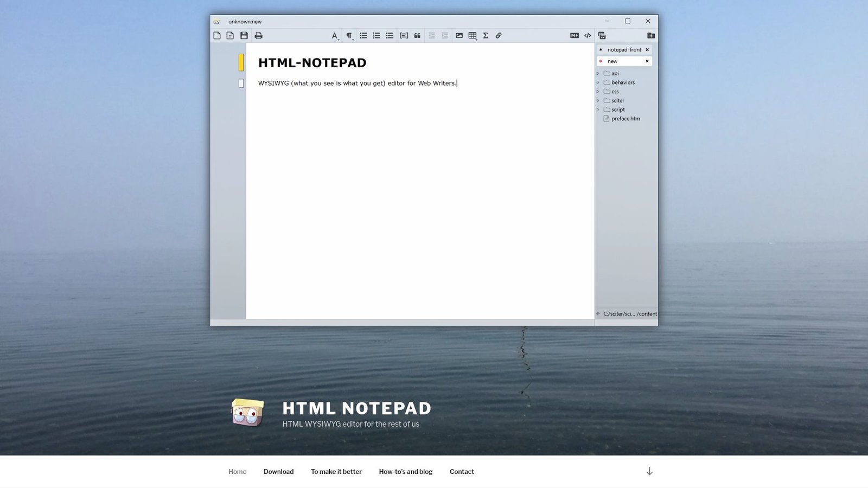This screenshot has width=868, height=488.
Task: Open the paragraph style dropdown
Action: click(x=349, y=35)
